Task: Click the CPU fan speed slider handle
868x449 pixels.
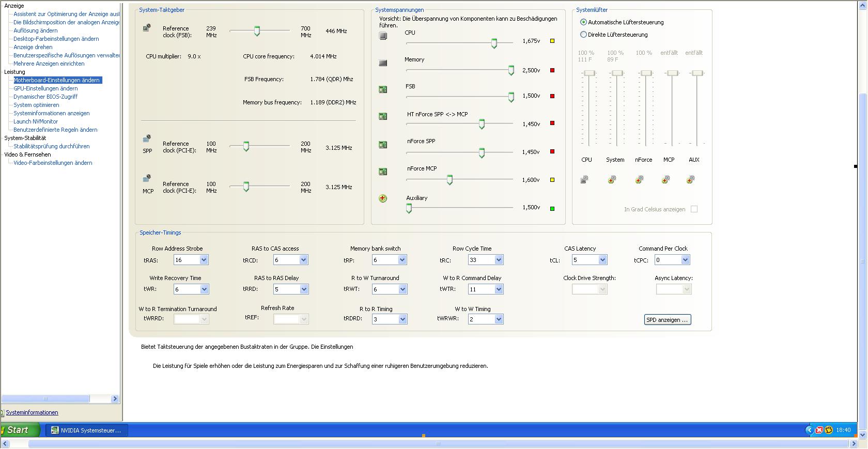Action: [590, 73]
